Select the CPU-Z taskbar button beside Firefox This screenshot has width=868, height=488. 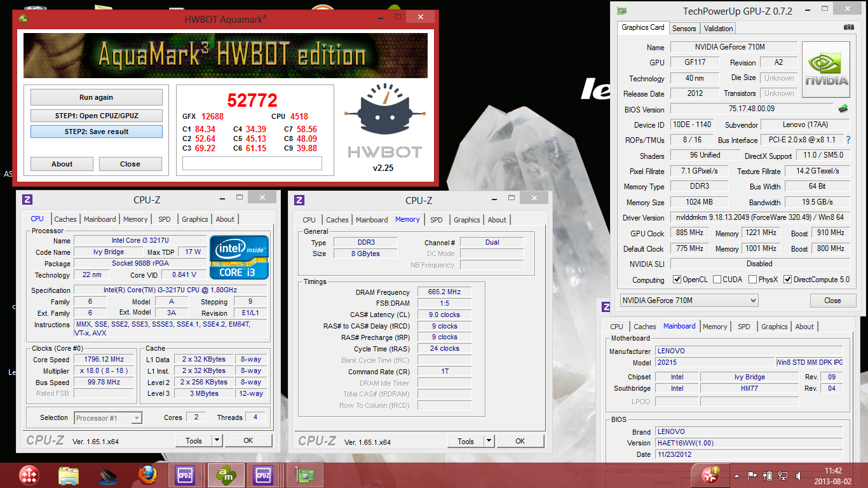click(x=185, y=475)
